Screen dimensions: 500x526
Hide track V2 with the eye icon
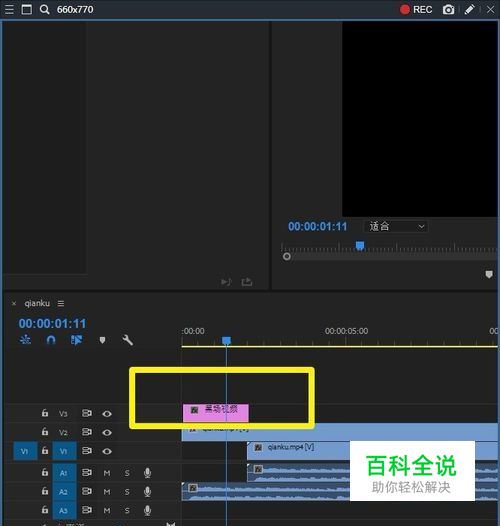point(107,432)
